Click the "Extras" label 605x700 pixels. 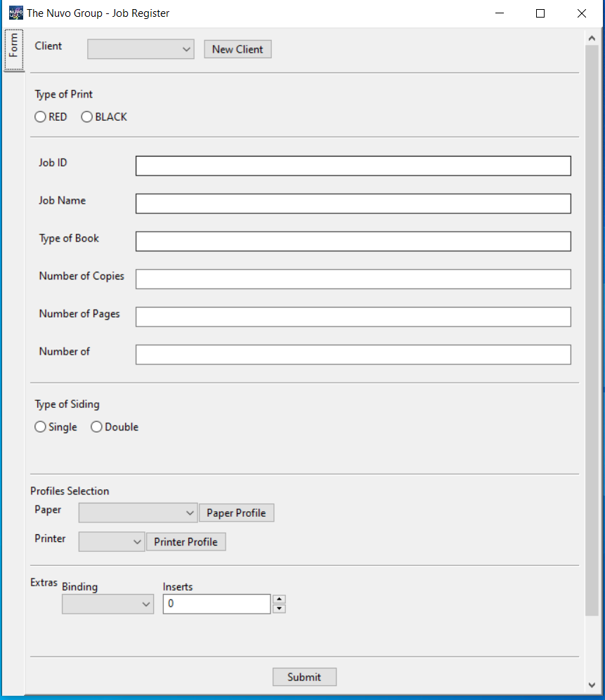44,583
